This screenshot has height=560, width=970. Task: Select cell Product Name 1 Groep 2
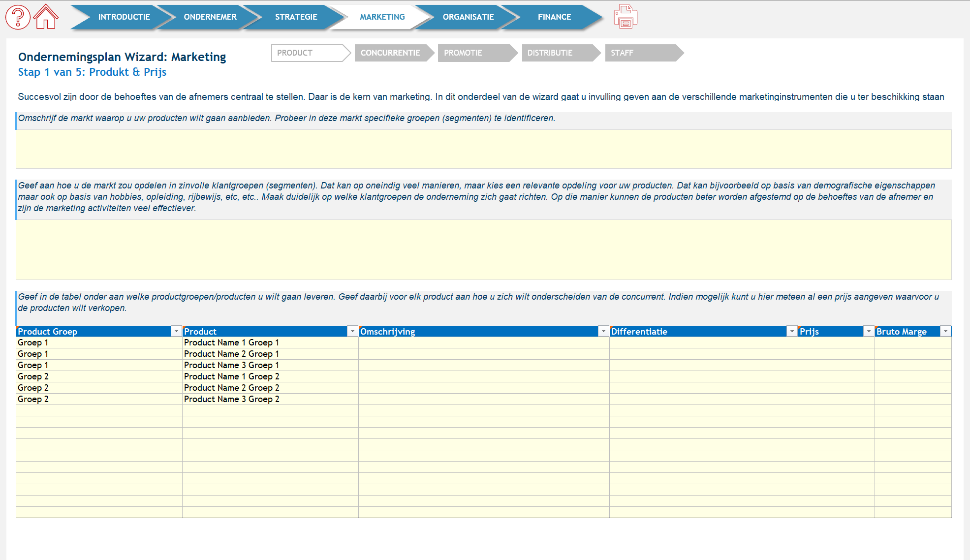270,376
